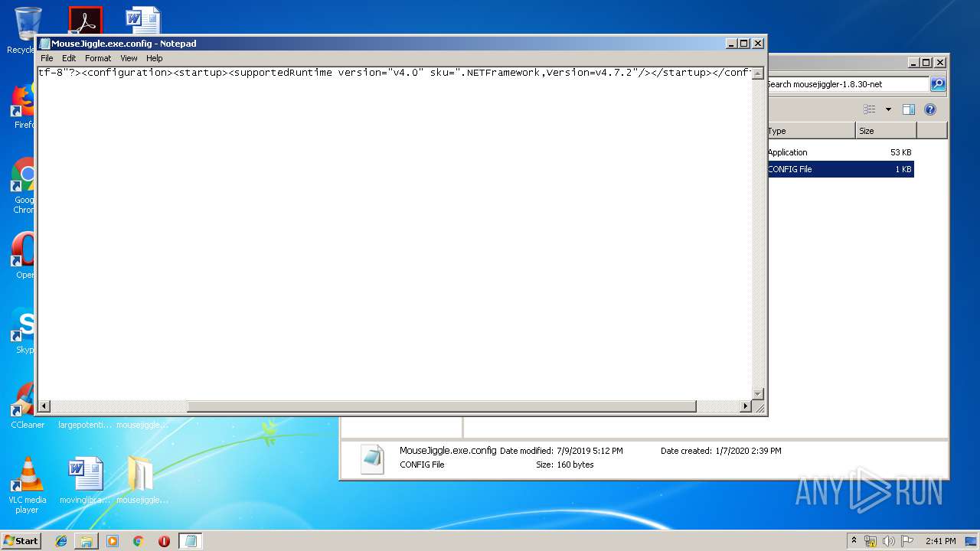Switch to Notepad taskbar button
This screenshot has height=551, width=980.
click(x=191, y=541)
